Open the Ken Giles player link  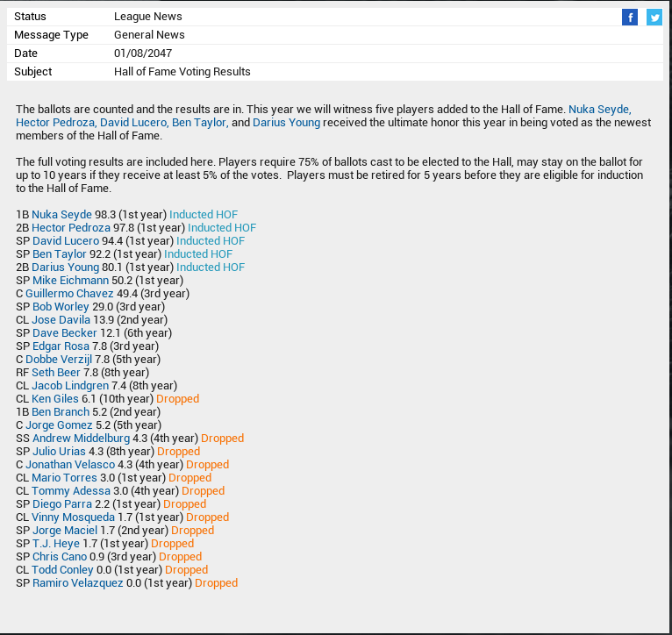tap(55, 399)
